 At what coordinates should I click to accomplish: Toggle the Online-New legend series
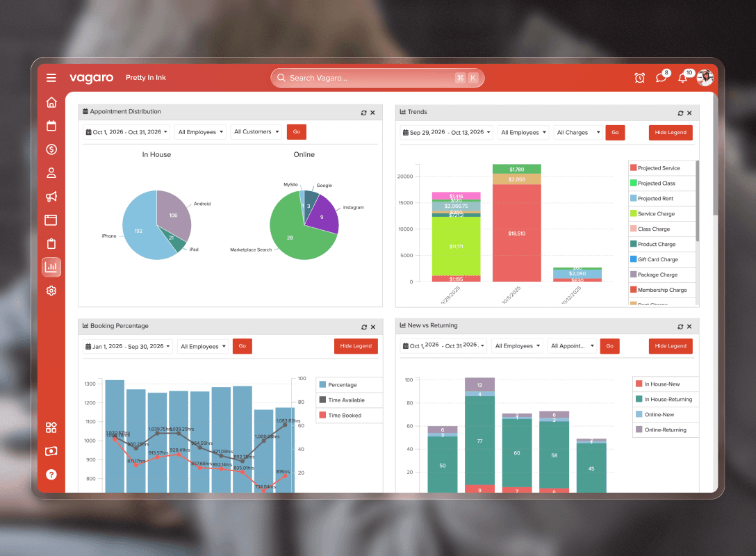[659, 415]
